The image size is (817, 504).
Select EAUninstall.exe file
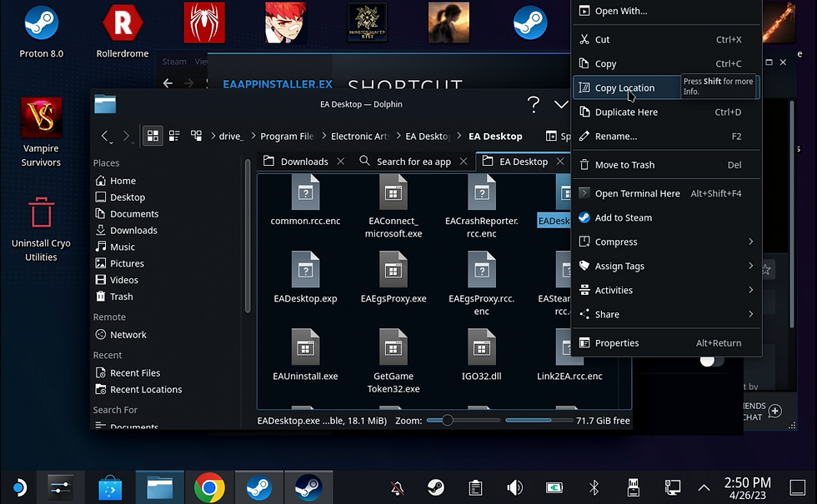coord(305,355)
